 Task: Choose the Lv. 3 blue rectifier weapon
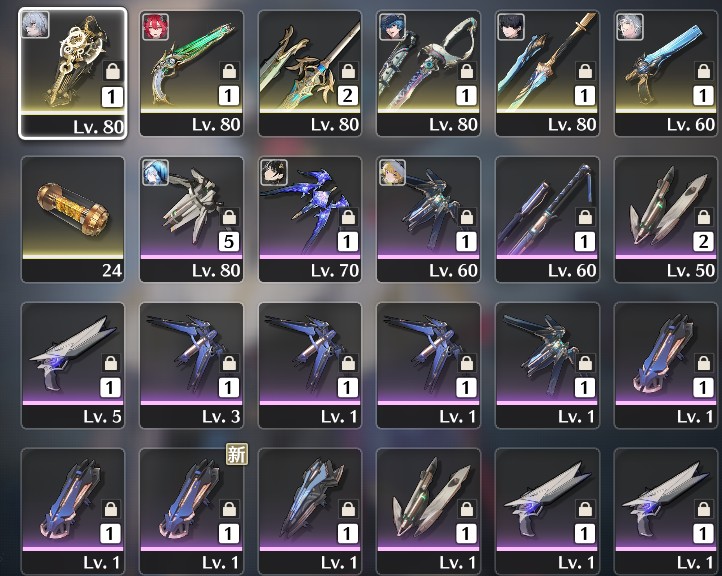[x=191, y=365]
